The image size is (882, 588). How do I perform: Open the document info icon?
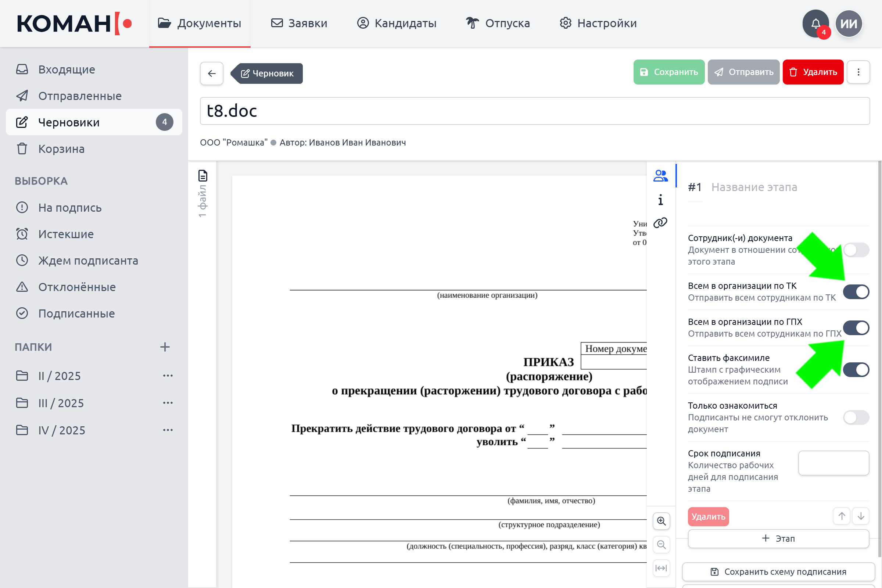click(660, 200)
